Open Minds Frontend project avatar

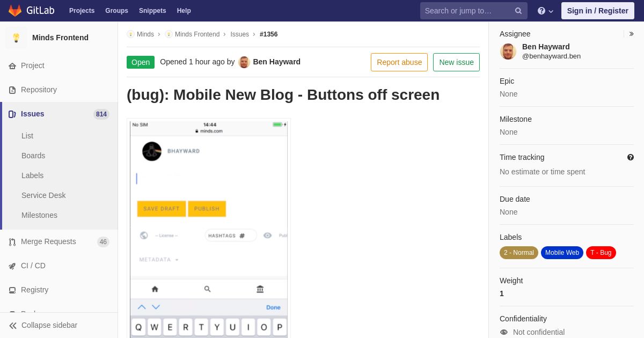pos(16,38)
